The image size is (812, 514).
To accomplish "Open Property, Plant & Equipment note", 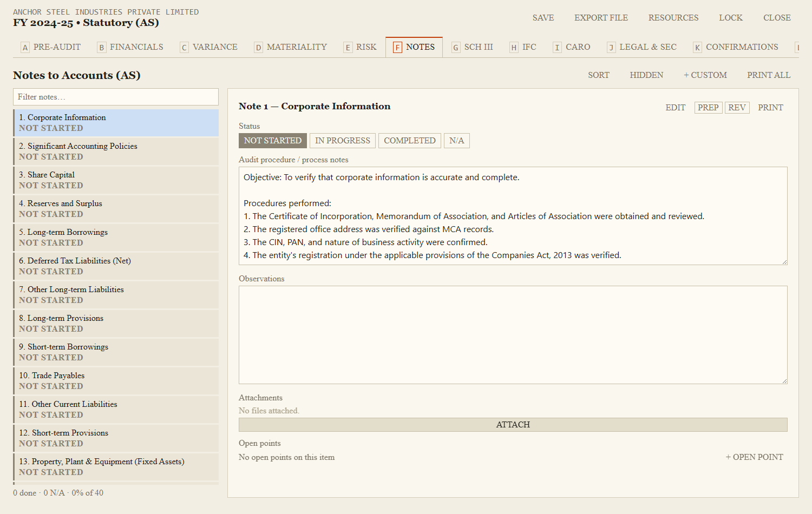I will click(116, 467).
